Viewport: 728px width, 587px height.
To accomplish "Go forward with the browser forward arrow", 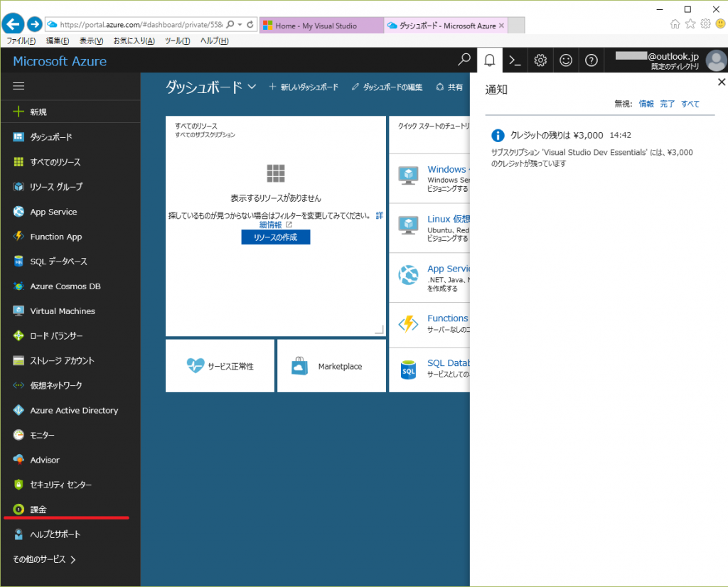I will [x=34, y=24].
